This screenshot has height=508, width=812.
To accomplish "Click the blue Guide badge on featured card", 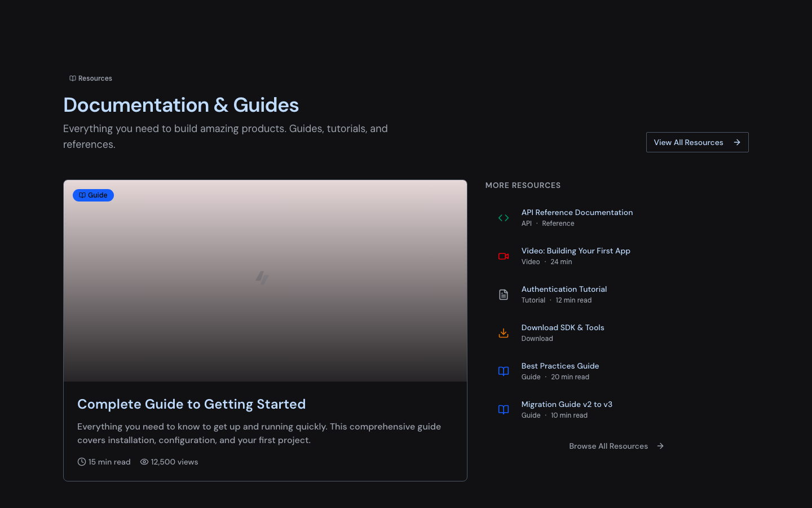I will click(x=93, y=195).
